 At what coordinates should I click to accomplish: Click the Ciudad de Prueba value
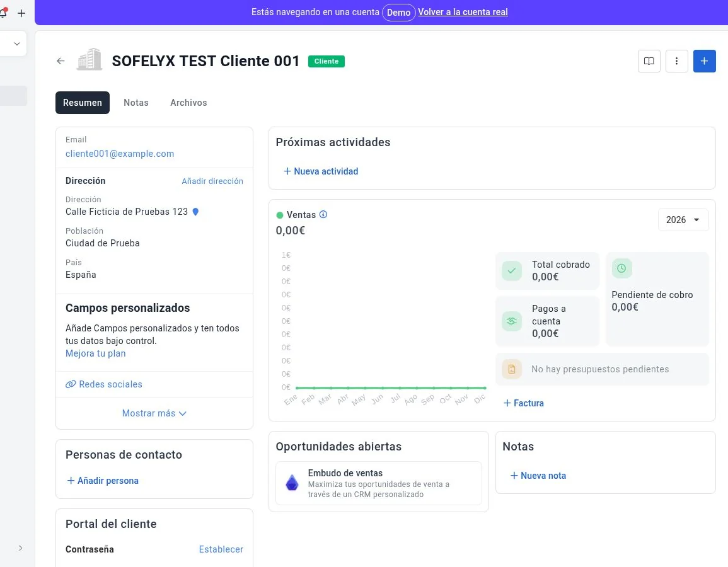[103, 243]
